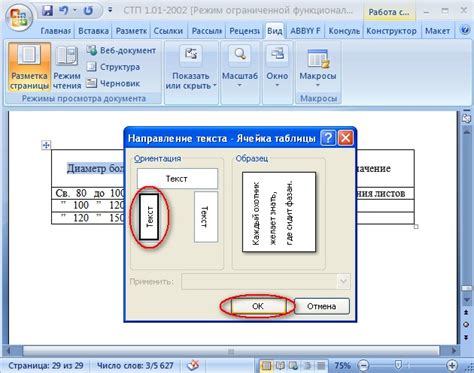This screenshot has height=373, width=474.
Task: Open the round Office button menu
Action: (x=18, y=17)
